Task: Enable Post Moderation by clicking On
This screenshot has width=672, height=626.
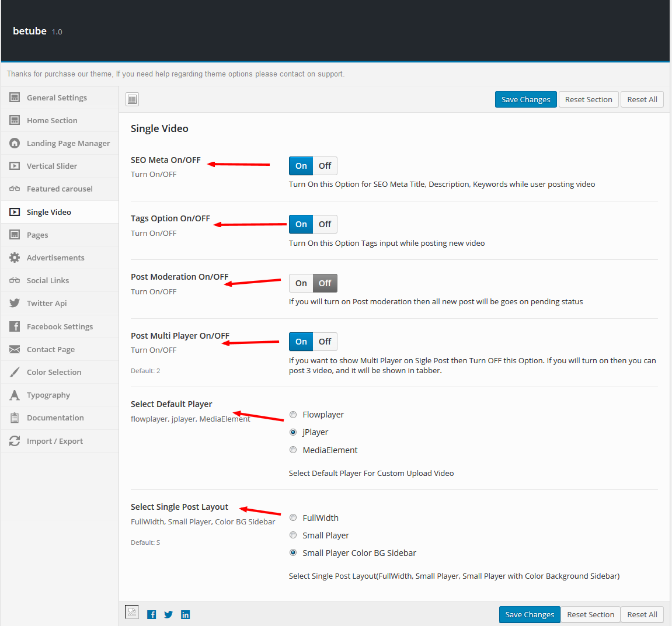Action: [300, 283]
